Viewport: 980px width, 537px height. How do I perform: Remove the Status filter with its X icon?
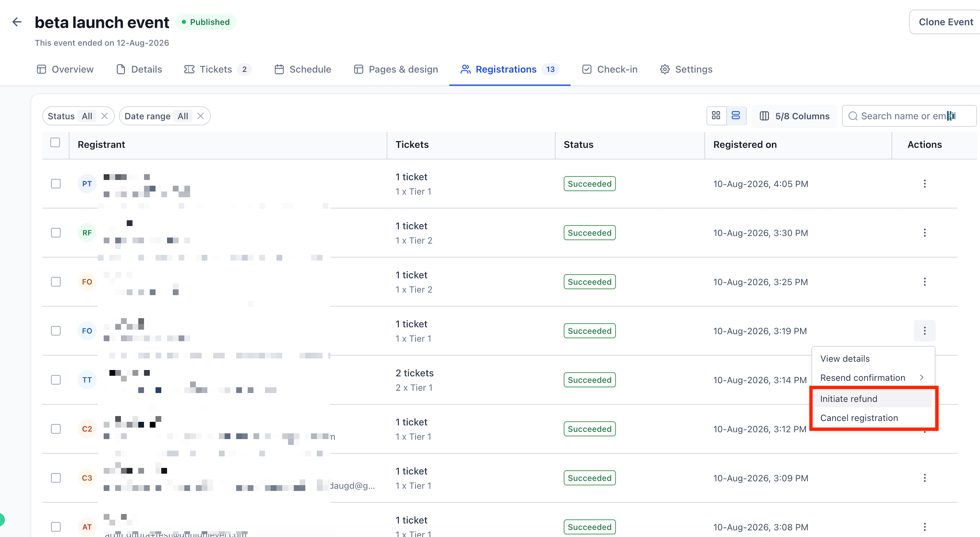105,116
